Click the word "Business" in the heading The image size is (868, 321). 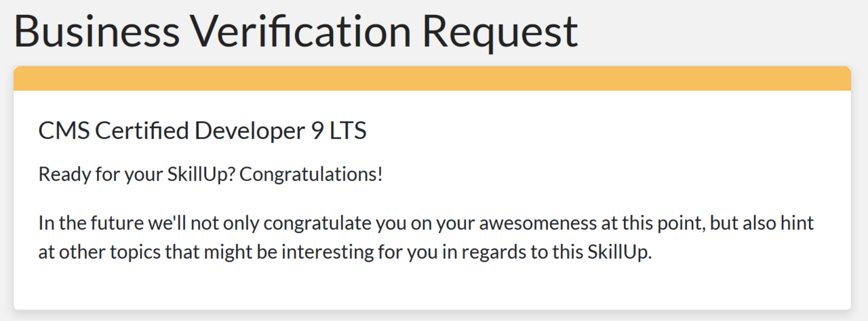[96, 31]
